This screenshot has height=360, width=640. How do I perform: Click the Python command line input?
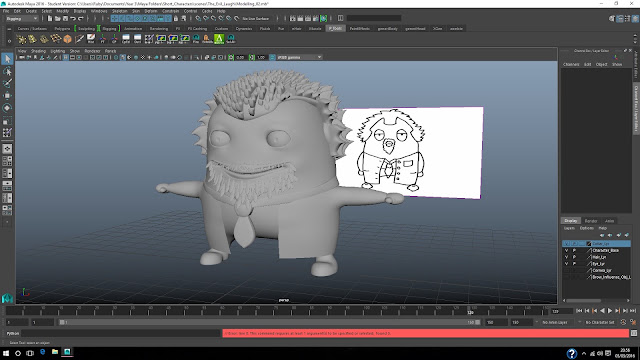(121, 333)
